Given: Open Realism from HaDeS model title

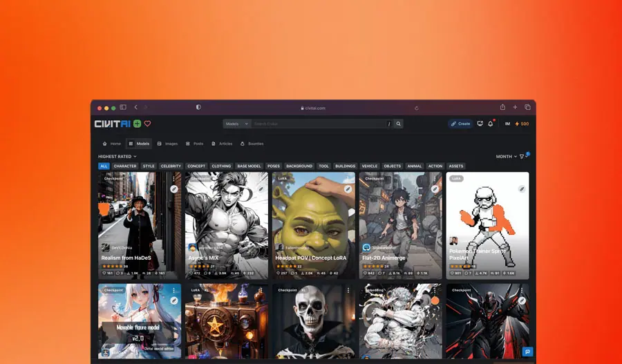Looking at the screenshot, I should point(126,258).
